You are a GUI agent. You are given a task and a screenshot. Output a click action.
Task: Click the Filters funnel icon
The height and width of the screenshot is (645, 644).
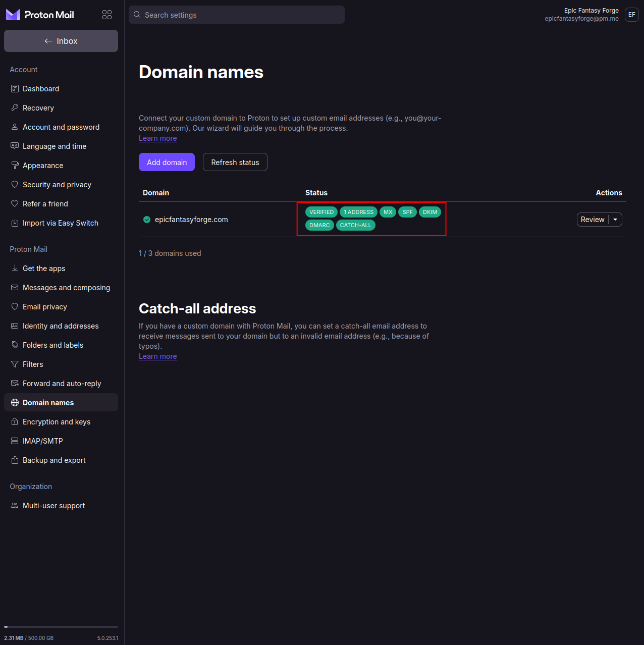15,364
